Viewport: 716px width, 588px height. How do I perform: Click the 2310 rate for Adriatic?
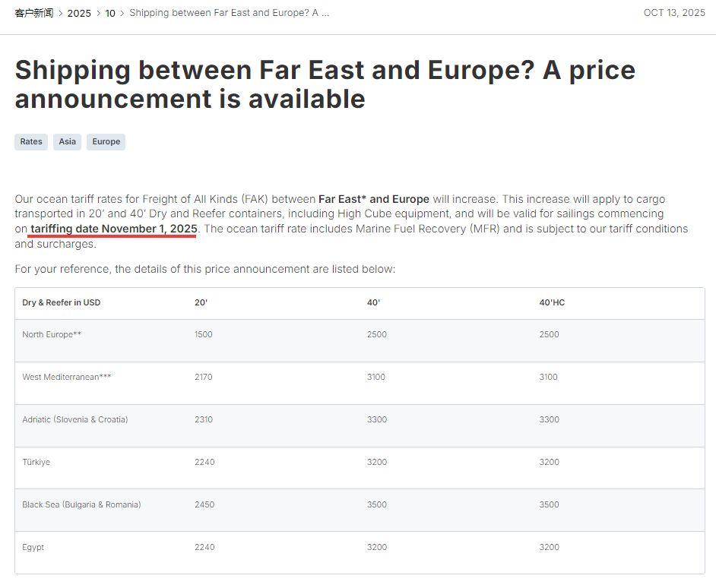coord(204,419)
